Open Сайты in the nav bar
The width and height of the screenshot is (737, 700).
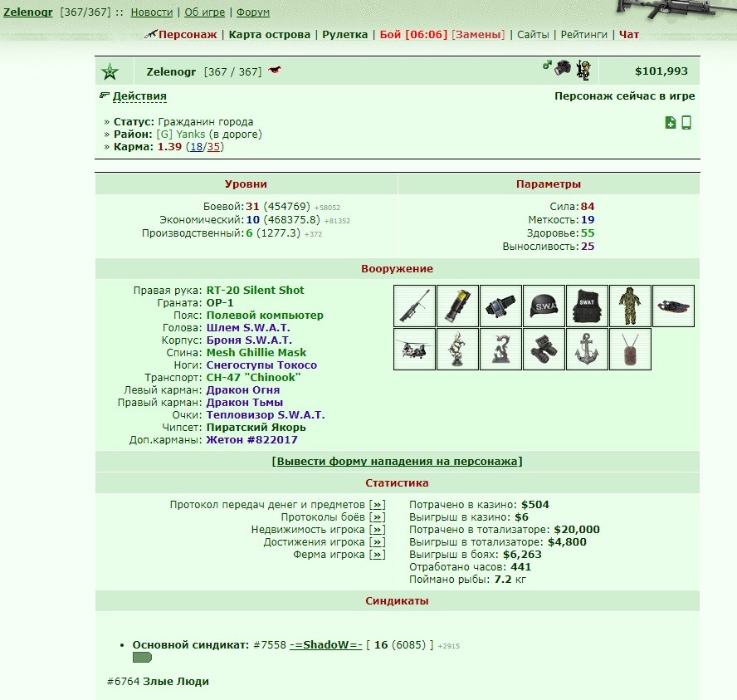[x=533, y=34]
